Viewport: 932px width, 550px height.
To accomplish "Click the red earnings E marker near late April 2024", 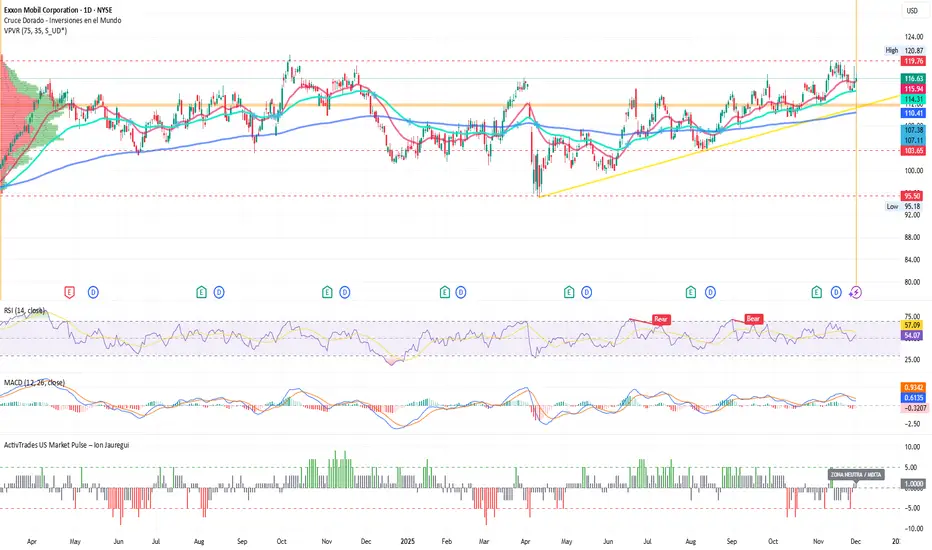I will 70,292.
